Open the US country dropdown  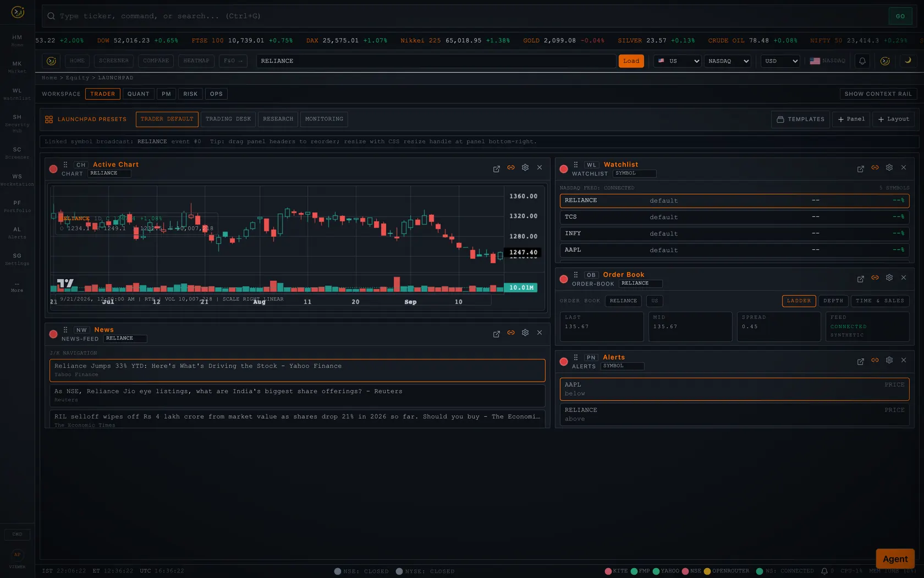tap(678, 61)
